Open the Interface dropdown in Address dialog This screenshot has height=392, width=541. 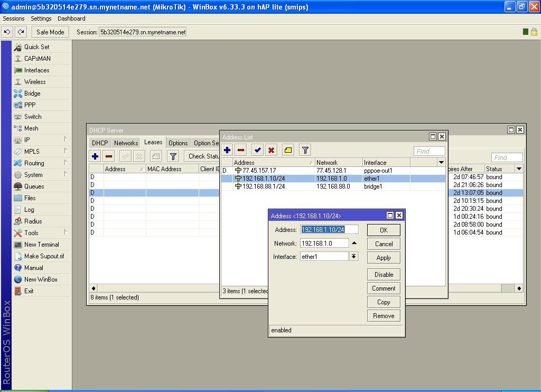tap(354, 256)
